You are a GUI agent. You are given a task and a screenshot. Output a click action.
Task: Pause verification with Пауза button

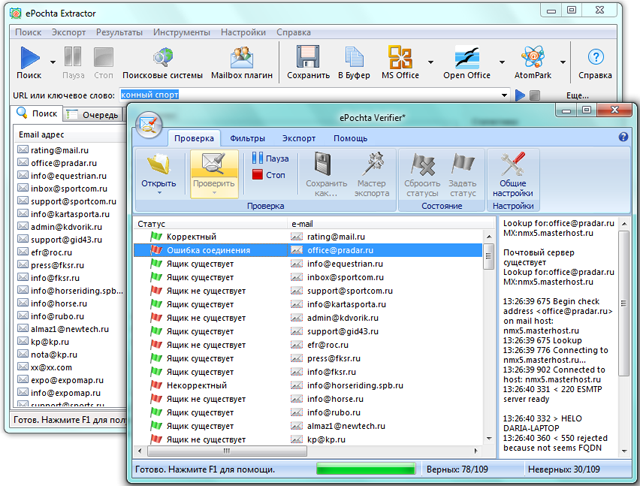270,158
